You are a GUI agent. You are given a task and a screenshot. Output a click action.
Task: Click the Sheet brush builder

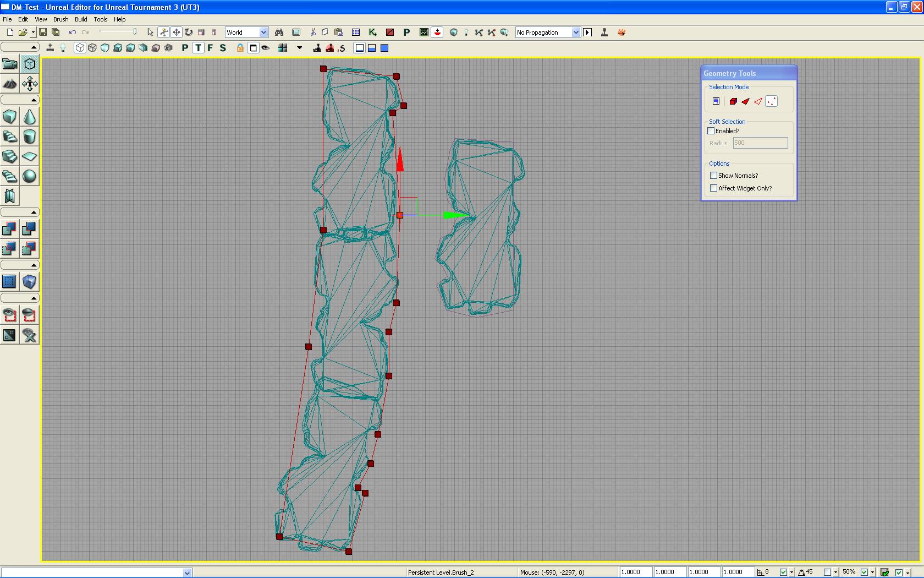30,156
